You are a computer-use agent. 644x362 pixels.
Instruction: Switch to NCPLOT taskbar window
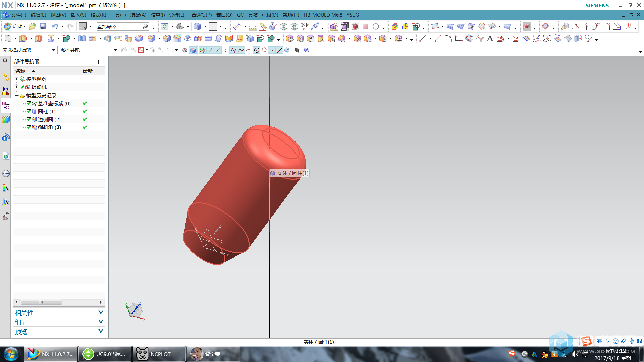pos(159,354)
